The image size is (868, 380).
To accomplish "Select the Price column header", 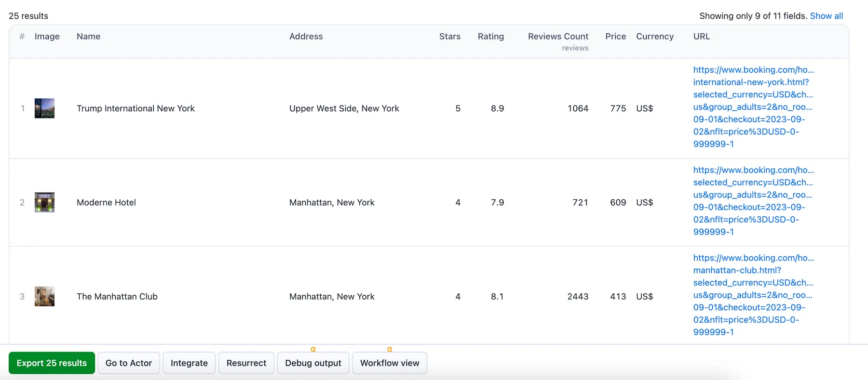I will point(615,37).
